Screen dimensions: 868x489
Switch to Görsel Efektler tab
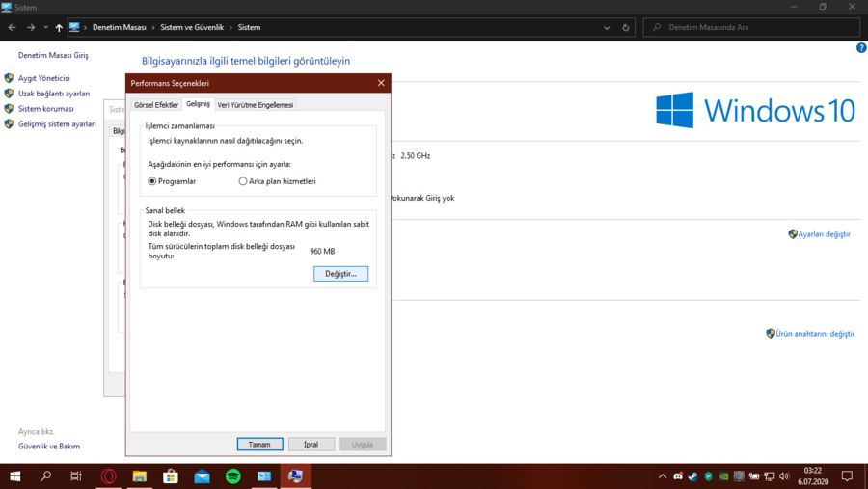pyautogui.click(x=156, y=105)
